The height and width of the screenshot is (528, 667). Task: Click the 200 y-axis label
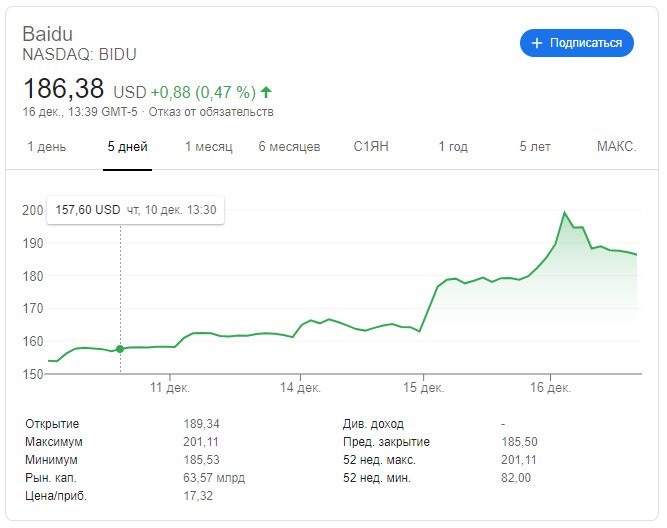33,210
